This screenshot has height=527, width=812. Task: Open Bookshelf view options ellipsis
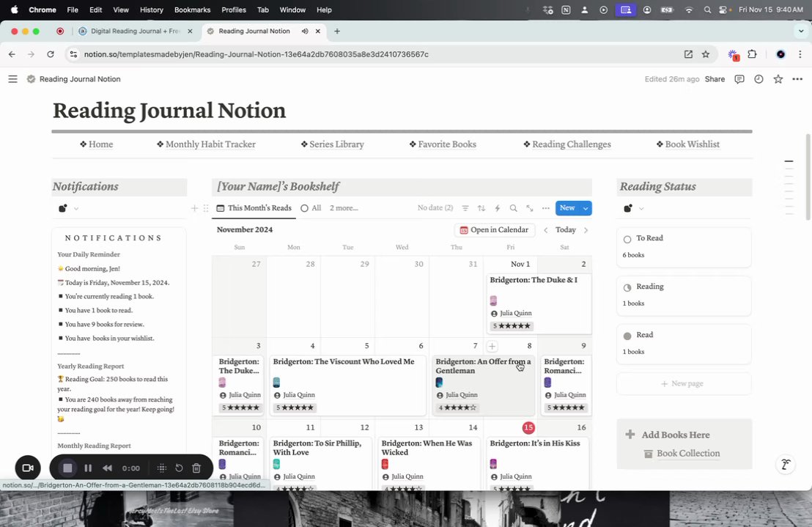coord(545,208)
